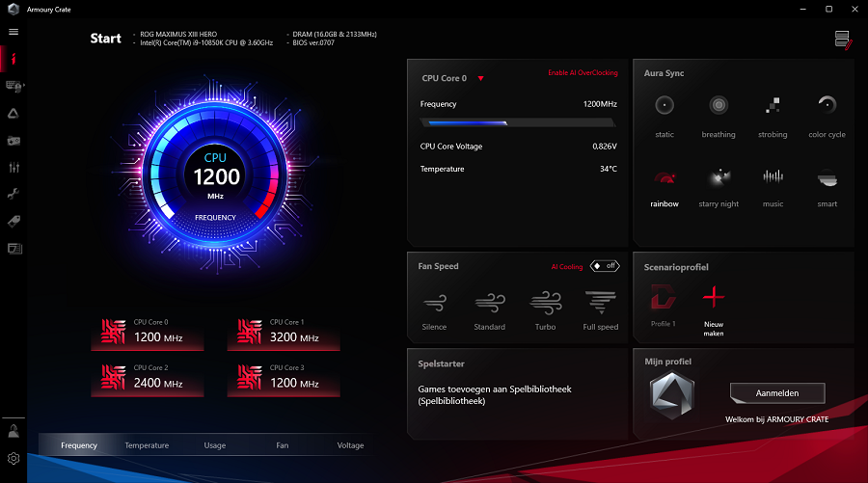Click the edit dashboard layout icon
The width and height of the screenshot is (868, 483).
tap(843, 40)
